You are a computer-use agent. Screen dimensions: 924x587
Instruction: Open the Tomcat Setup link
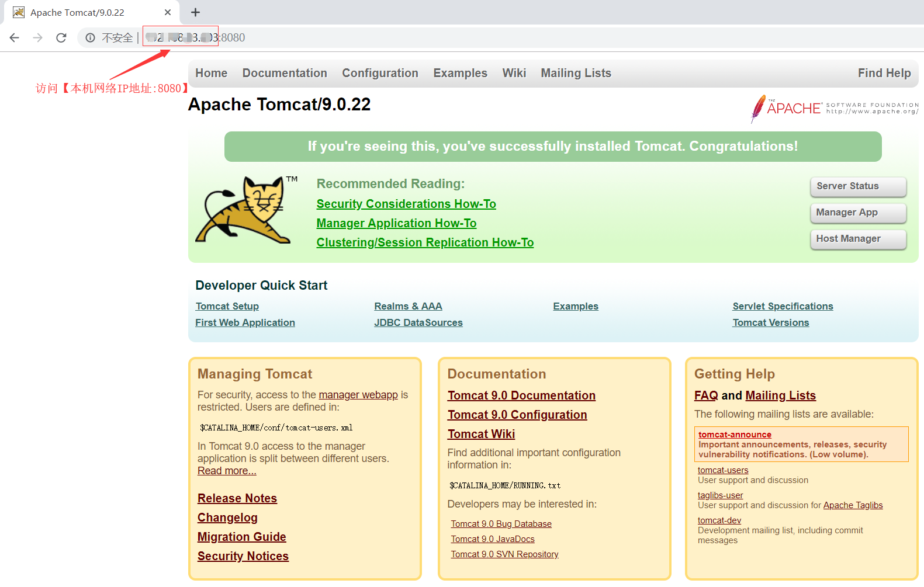pyautogui.click(x=227, y=306)
